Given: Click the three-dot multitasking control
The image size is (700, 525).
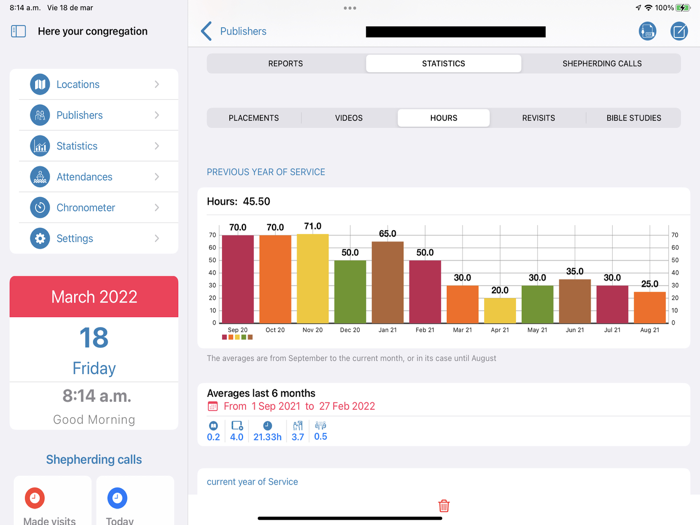Looking at the screenshot, I should 350,8.
